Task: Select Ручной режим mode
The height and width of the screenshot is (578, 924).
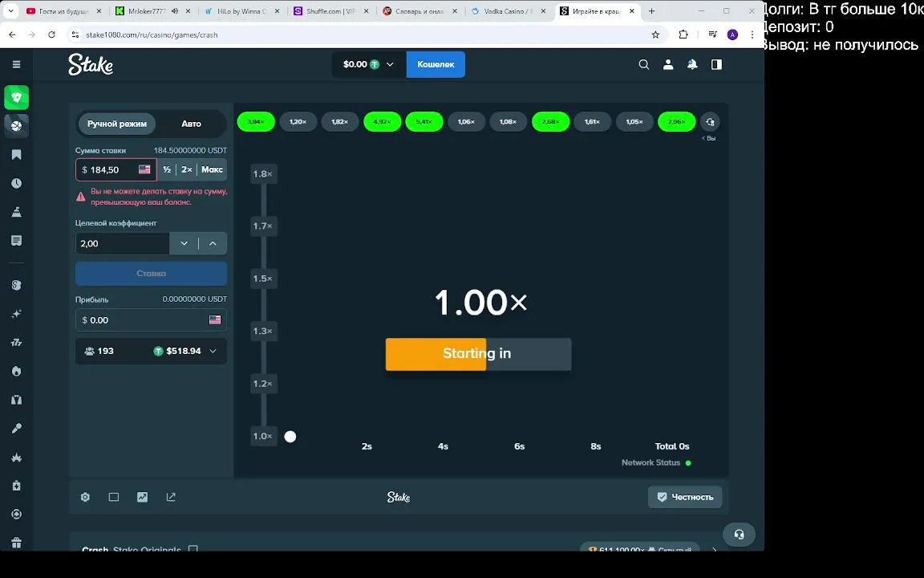Action: (x=116, y=124)
